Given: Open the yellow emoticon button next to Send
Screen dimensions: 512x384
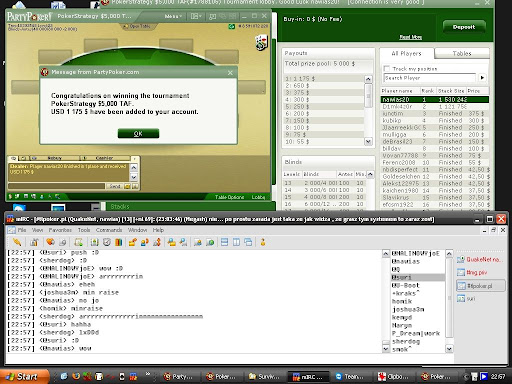Looking at the screenshot, I should point(127,186).
